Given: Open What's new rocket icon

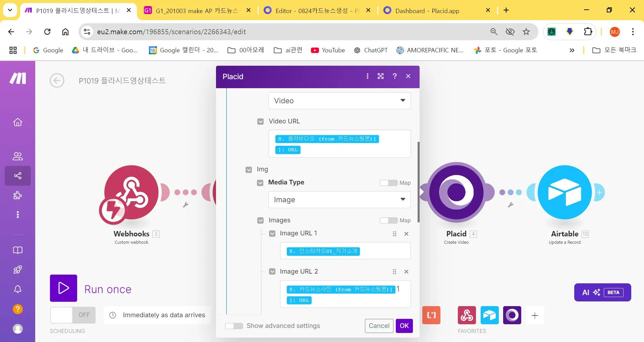Looking at the screenshot, I should (18, 270).
